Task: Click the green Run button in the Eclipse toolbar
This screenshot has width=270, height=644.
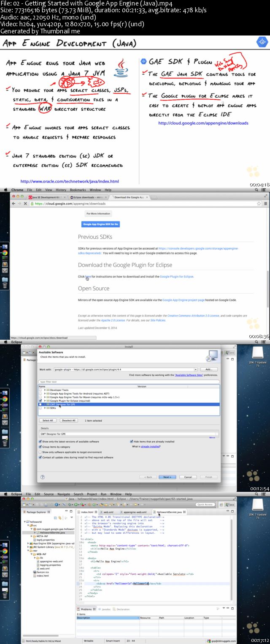Action: click(76, 505)
